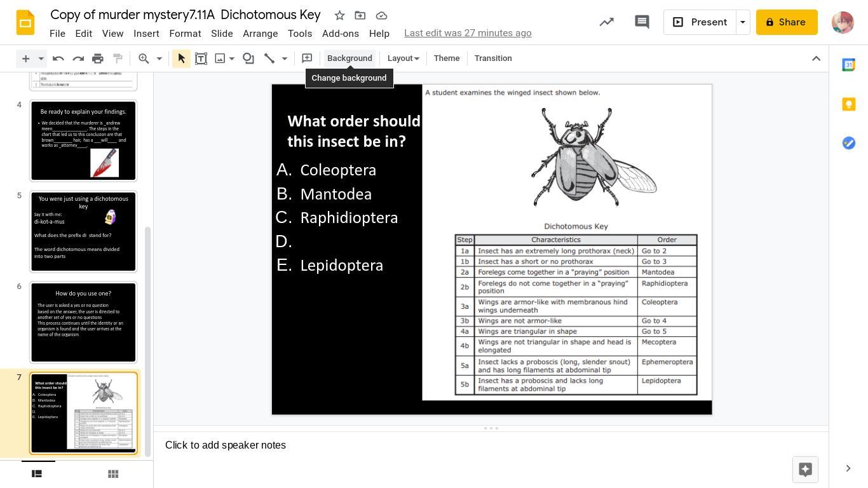This screenshot has height=488, width=868.
Task: Insert a text box
Action: click(201, 58)
